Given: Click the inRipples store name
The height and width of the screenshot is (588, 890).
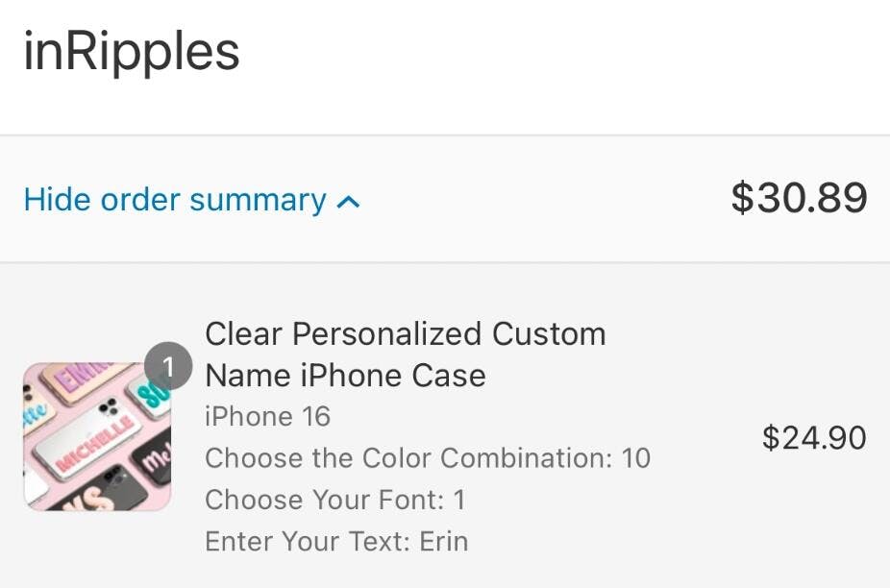Looking at the screenshot, I should tap(132, 52).
